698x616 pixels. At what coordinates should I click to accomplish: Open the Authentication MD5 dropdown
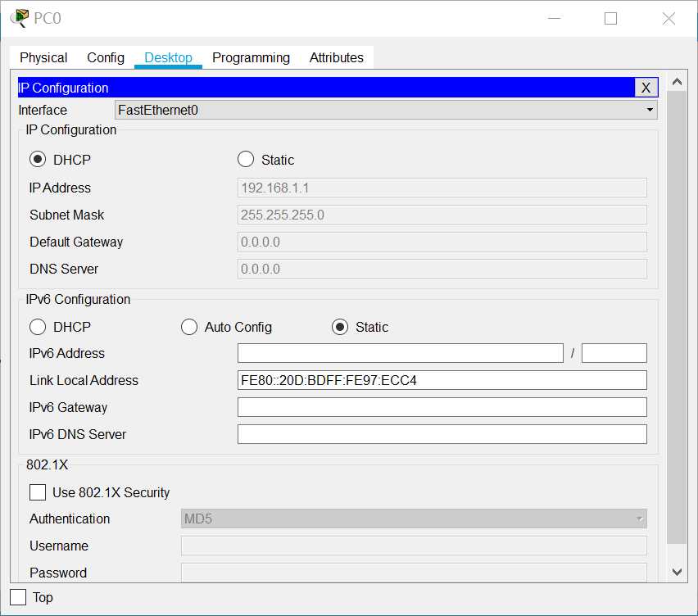click(414, 519)
